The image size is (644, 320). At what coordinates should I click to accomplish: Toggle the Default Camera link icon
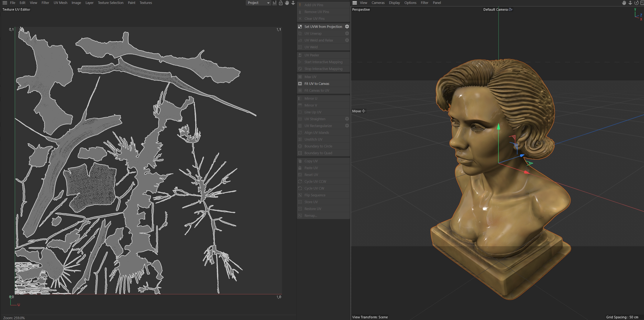(511, 9)
